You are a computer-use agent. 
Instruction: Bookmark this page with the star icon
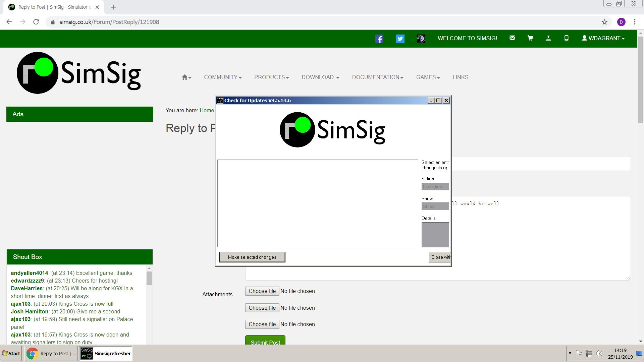(x=604, y=22)
